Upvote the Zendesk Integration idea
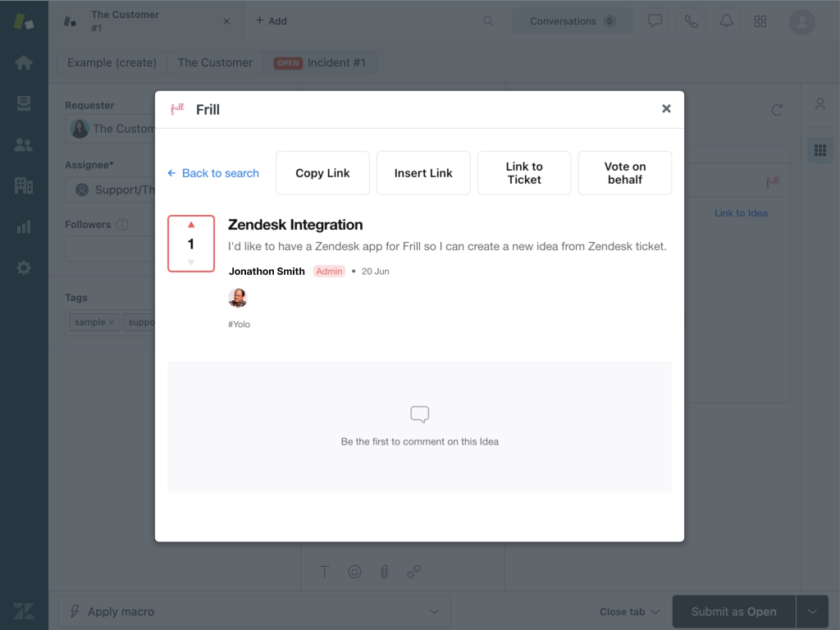 pyautogui.click(x=191, y=225)
